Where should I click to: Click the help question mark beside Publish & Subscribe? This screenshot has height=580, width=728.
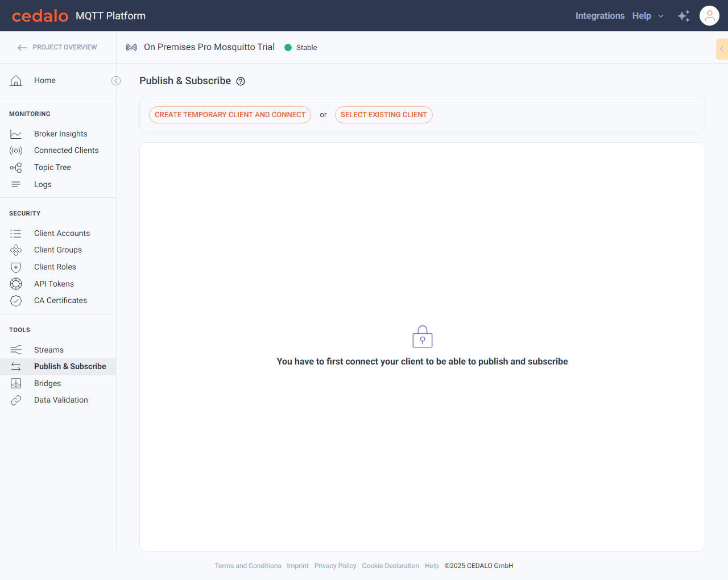[x=241, y=81]
